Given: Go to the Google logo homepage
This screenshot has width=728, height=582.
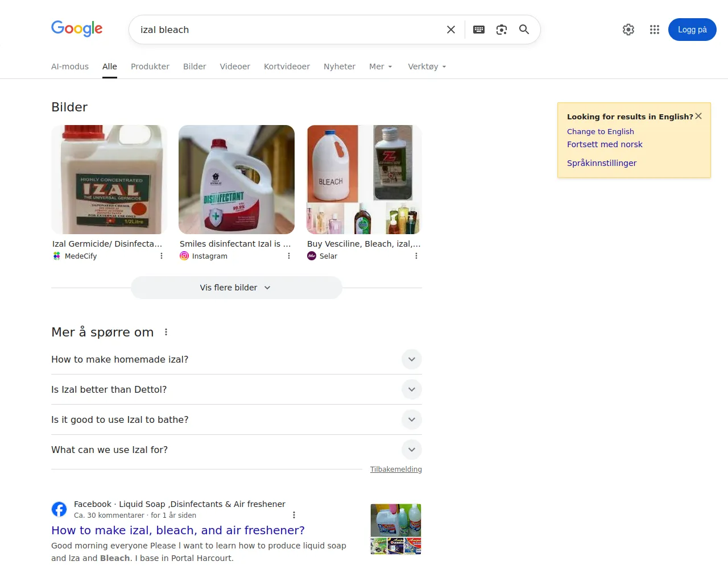Looking at the screenshot, I should (x=77, y=28).
